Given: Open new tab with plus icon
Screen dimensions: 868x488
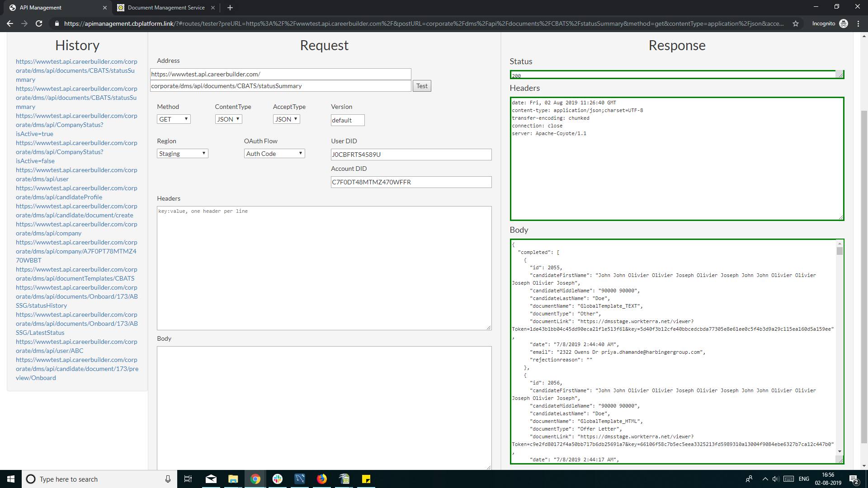Looking at the screenshot, I should [230, 8].
